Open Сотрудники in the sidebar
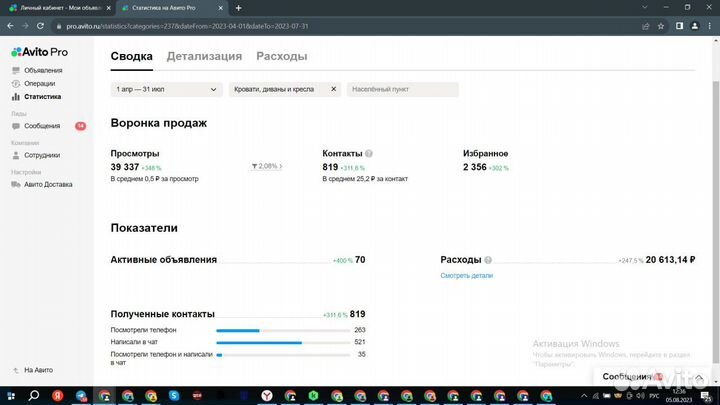Viewport: 720px width, 405px height. (x=42, y=155)
